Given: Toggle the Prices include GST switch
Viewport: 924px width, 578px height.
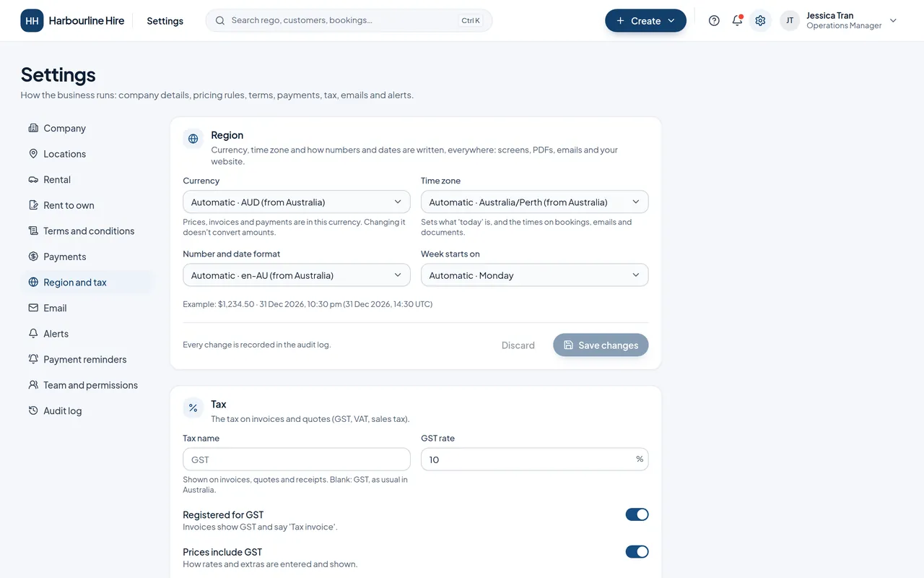Looking at the screenshot, I should 637,552.
